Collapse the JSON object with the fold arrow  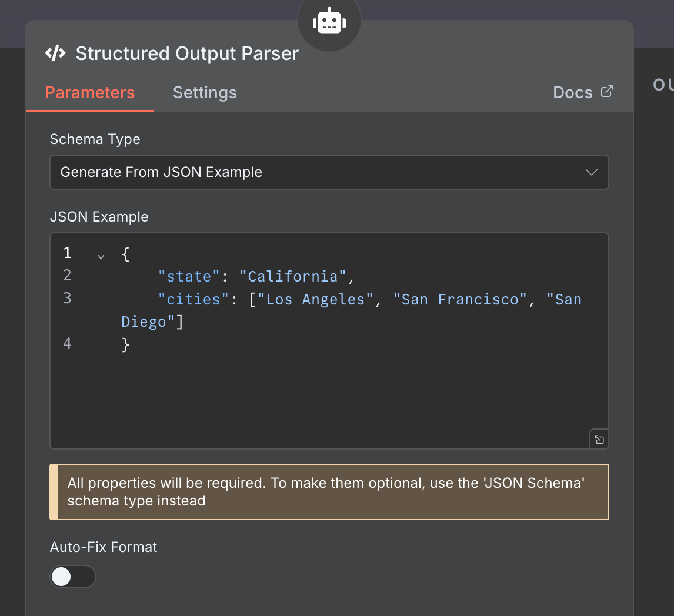(x=101, y=256)
